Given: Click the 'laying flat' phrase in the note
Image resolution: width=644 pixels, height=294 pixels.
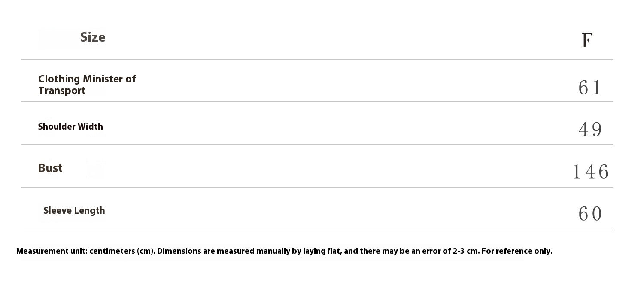Looking at the screenshot, I should click(x=322, y=251).
